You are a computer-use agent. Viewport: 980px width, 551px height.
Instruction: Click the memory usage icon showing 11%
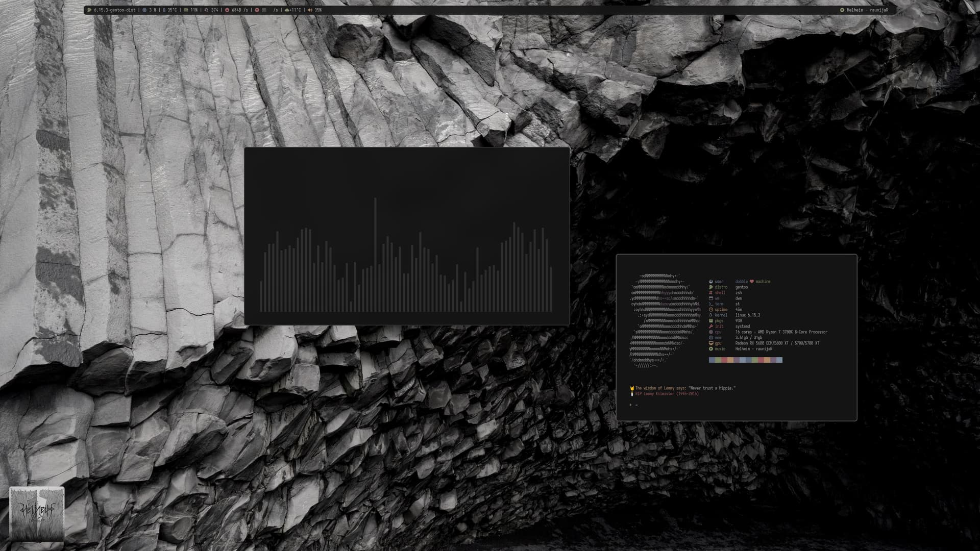(x=186, y=10)
